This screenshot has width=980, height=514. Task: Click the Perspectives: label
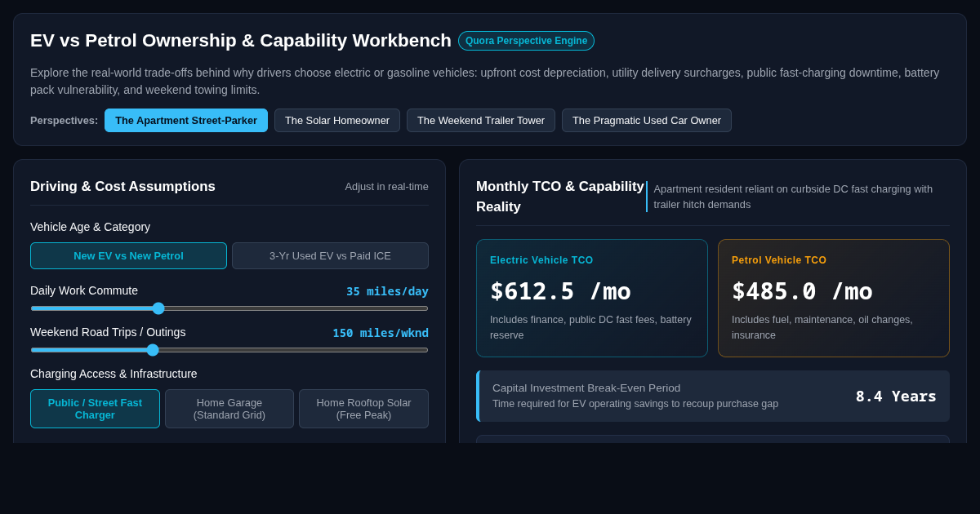[x=64, y=121]
